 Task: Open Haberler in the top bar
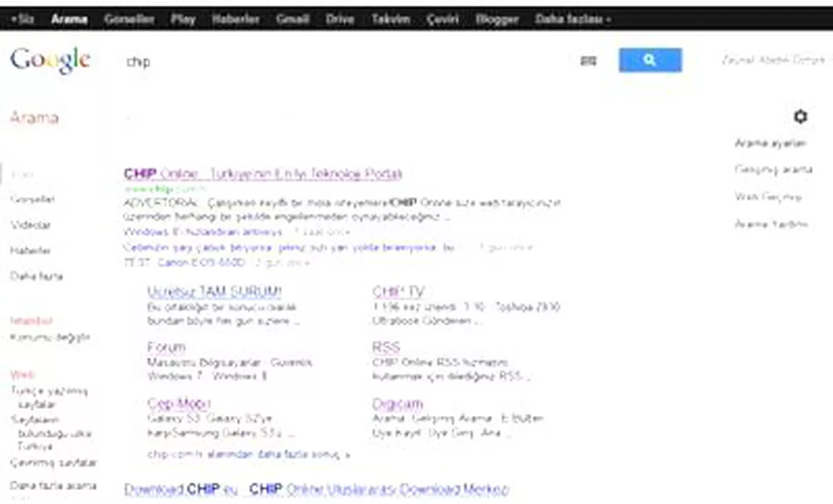tap(235, 19)
